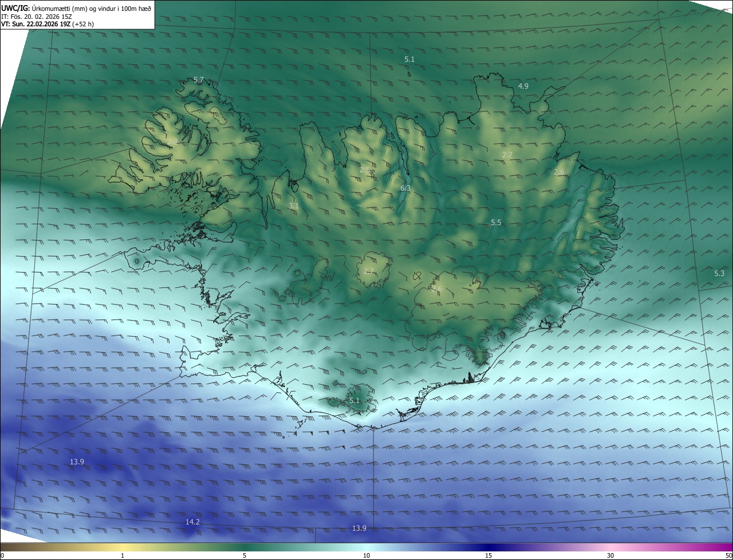Click the 6.3 value on the map
The height and width of the screenshot is (560, 733).
[405, 188]
